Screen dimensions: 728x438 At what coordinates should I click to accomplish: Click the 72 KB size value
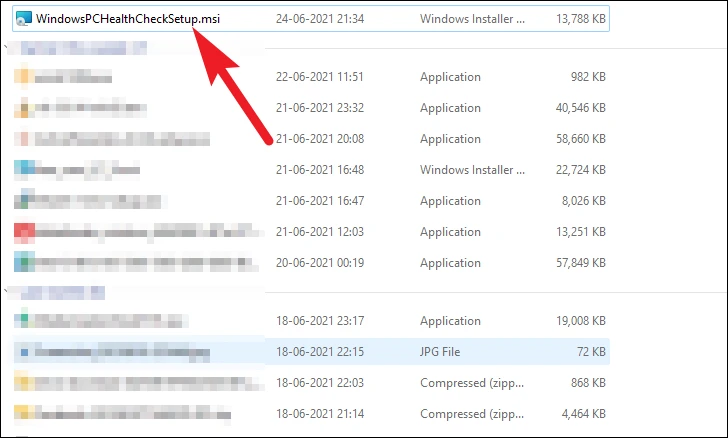pos(591,352)
